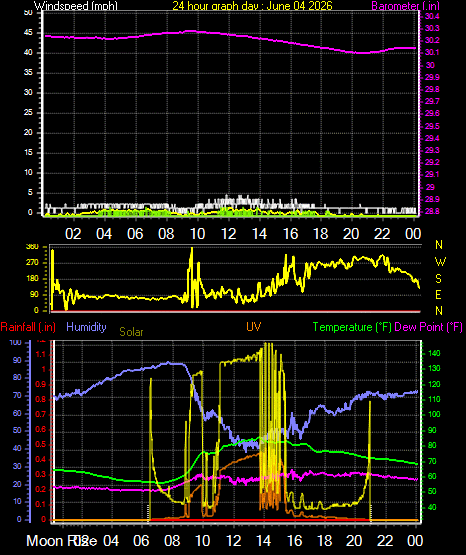Screen dimensions: 466x555
Task: Click blue humidity scale value 100
Action: point(16,342)
